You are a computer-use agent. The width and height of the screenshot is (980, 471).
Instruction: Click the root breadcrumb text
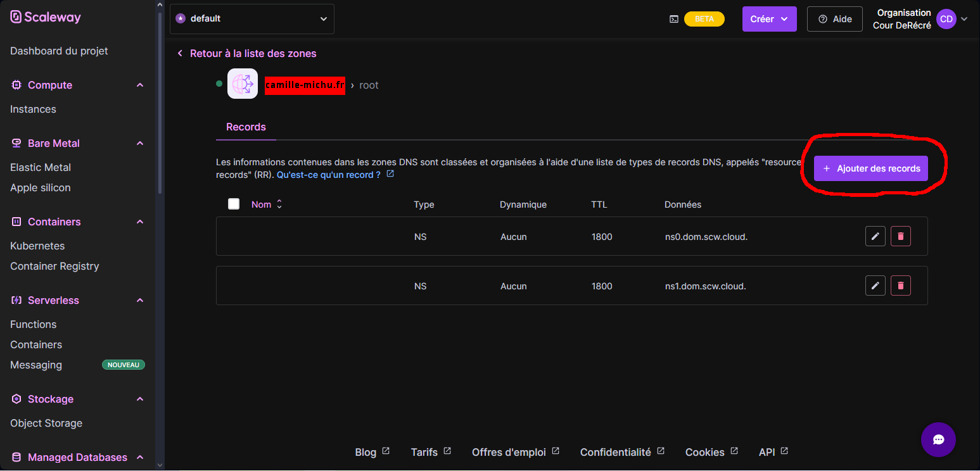(369, 85)
